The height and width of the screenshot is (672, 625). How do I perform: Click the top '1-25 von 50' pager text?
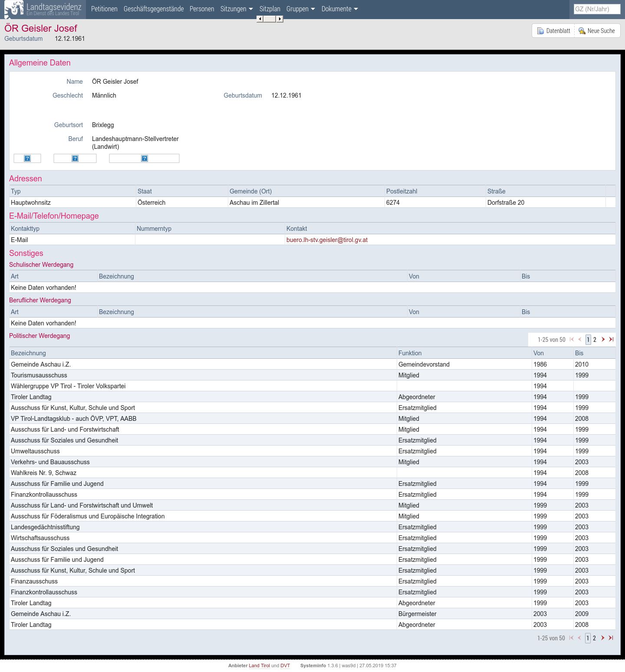pos(551,340)
